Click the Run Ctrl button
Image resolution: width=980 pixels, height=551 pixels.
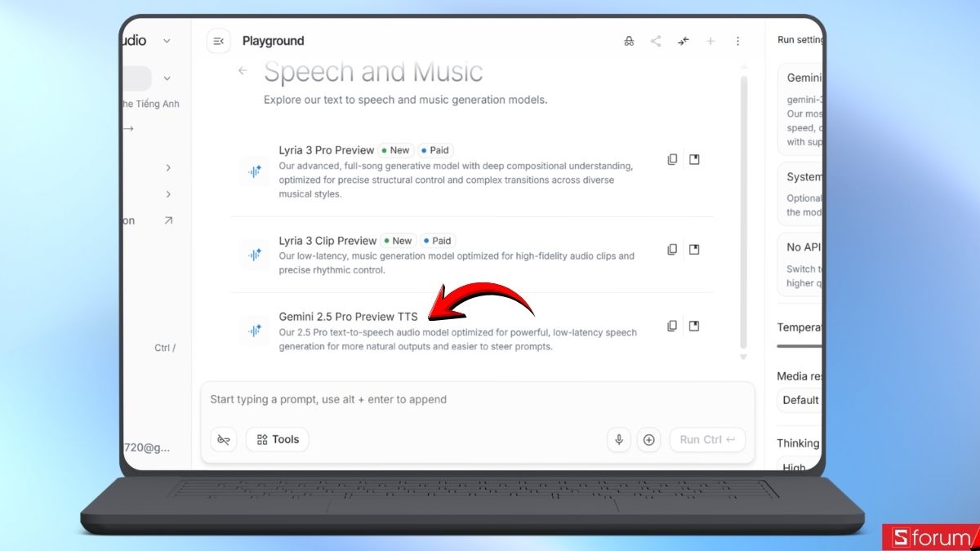coord(707,439)
